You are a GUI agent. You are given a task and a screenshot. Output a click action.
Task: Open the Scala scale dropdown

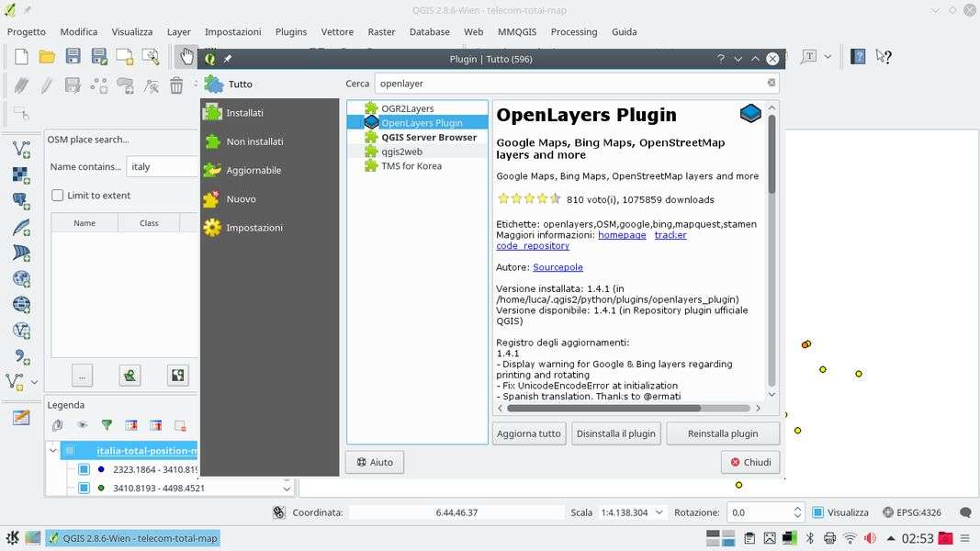[658, 512]
